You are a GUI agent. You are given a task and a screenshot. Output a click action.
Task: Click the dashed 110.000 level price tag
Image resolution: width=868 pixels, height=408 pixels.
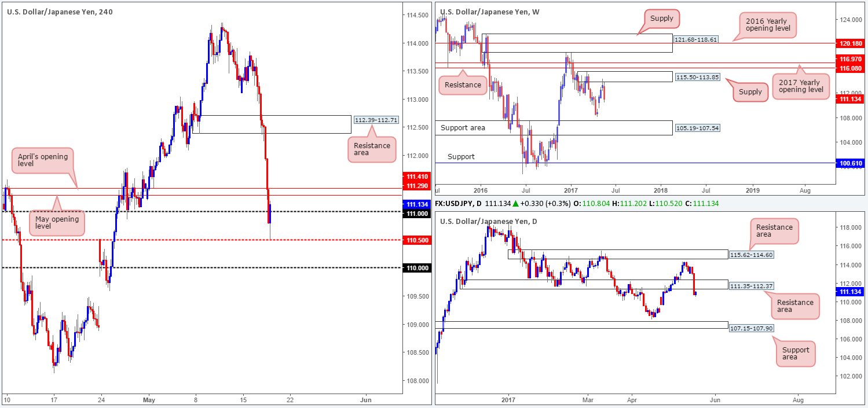[x=416, y=268]
